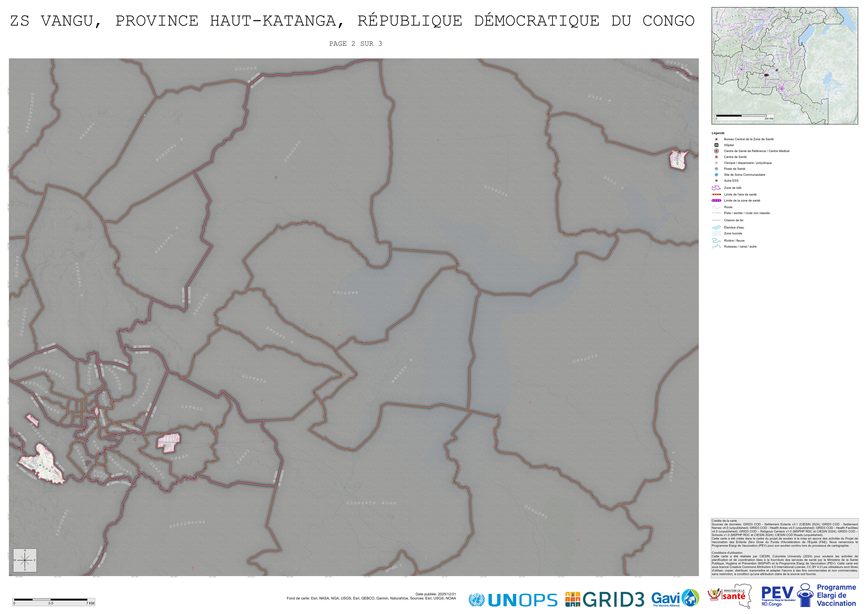Click the Centre de Santé red cross legend icon
868x614 pixels.
(x=716, y=157)
